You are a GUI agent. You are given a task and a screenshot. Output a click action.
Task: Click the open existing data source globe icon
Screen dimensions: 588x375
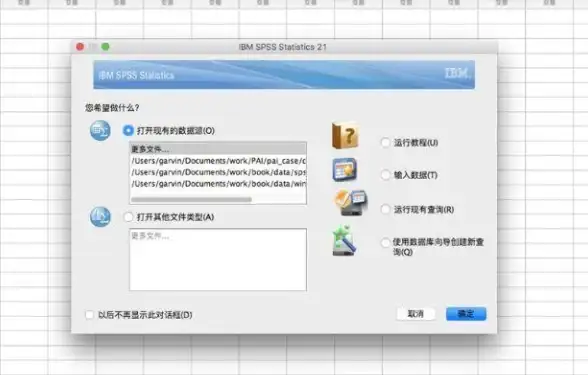click(100, 131)
